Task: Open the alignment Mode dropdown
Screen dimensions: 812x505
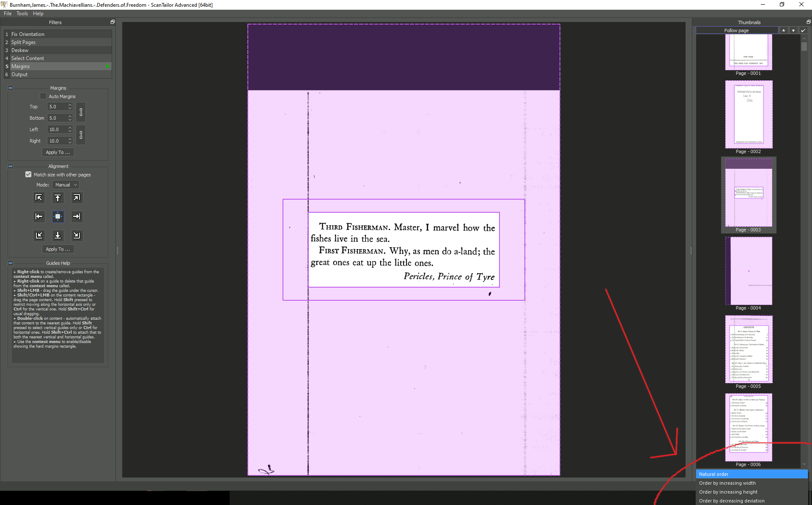Action: (66, 185)
